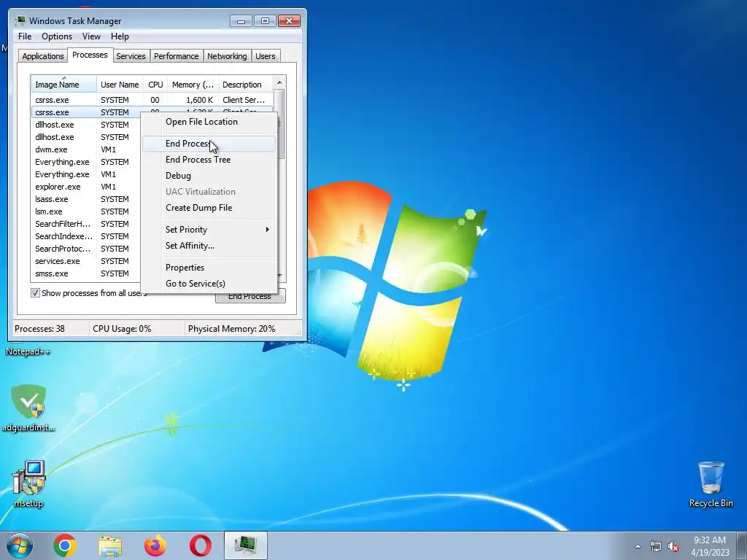Sort by Memory column header
This screenshot has height=560, width=747.
click(x=193, y=85)
